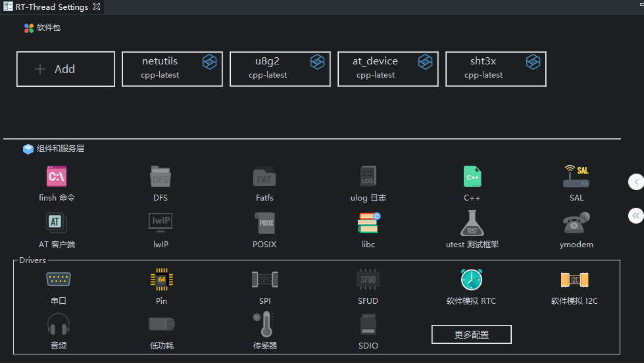The image size is (644, 363).
Task: Enable the 传感器 thermometer driver icon
Action: [x=265, y=324]
